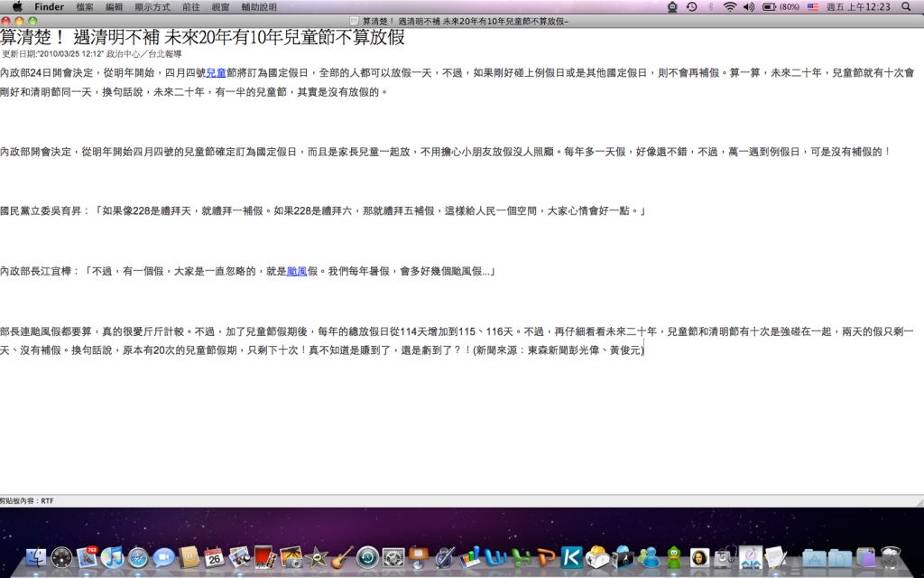Open the US flag input source menu

click(813, 6)
